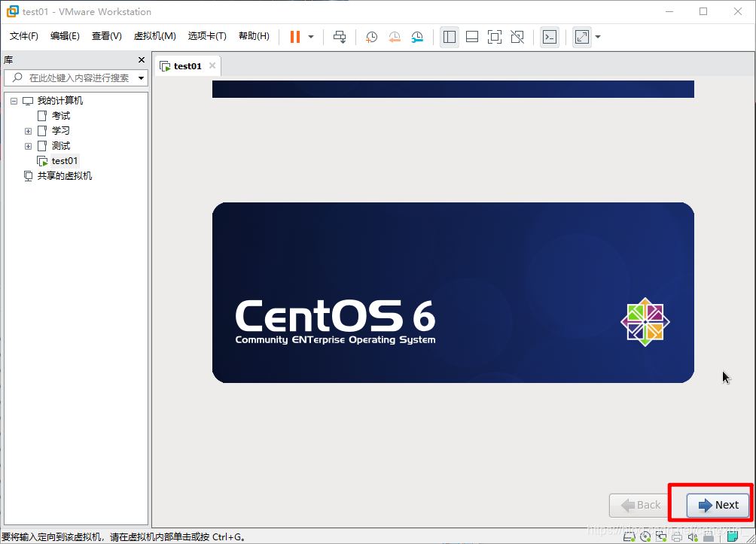Click Next in the CentOS installer
This screenshot has width=756, height=544.
click(718, 505)
